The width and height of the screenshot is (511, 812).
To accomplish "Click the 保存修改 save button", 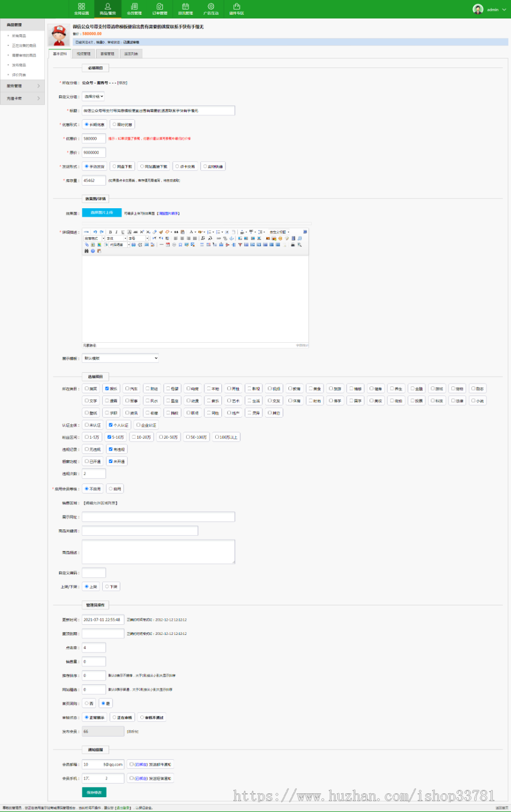I will pos(94,792).
